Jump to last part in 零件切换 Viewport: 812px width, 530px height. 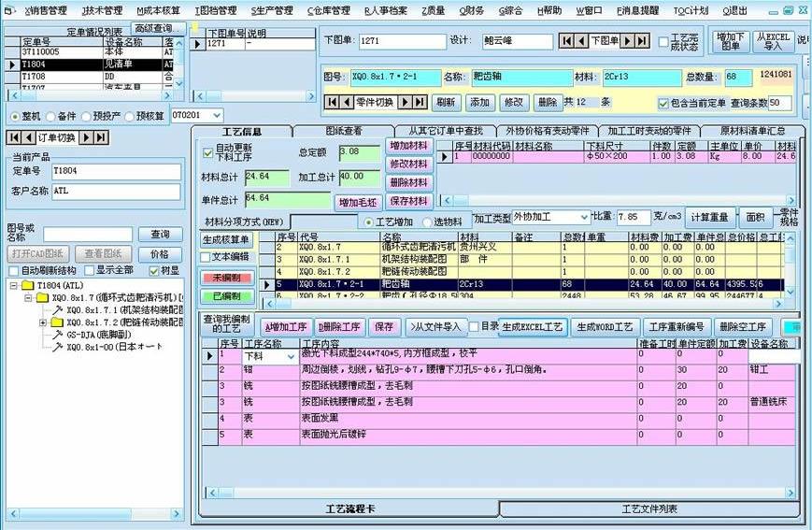420,102
